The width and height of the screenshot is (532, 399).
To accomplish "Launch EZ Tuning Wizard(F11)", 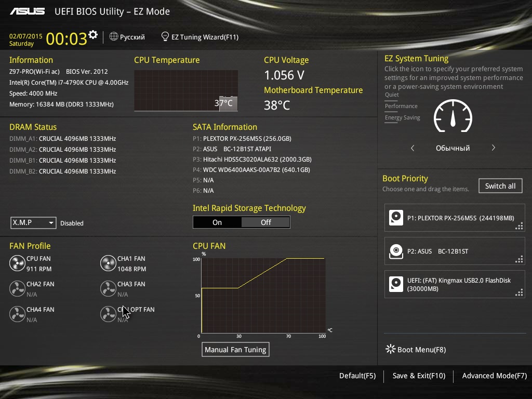I will tap(205, 37).
